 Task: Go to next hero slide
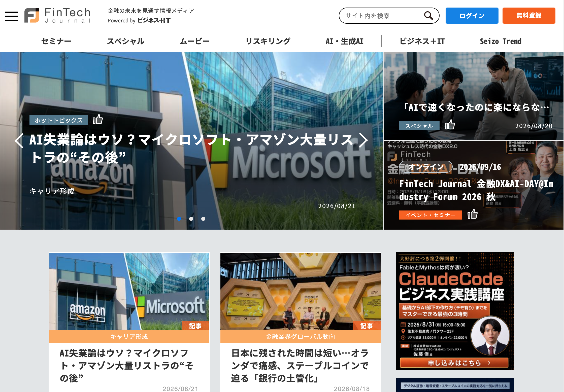click(x=363, y=140)
